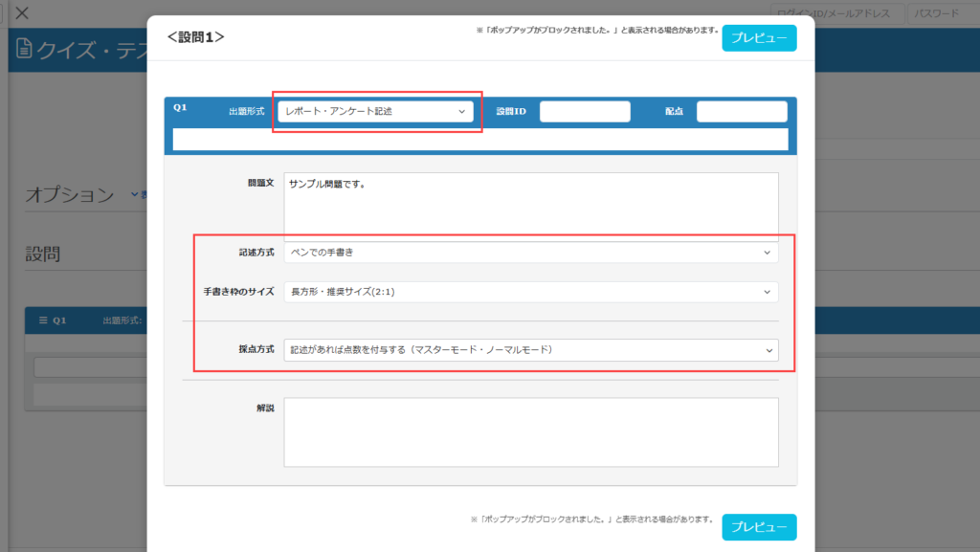The height and width of the screenshot is (552, 980).
Task: Click the 設問 section heading in background
Action: click(43, 254)
